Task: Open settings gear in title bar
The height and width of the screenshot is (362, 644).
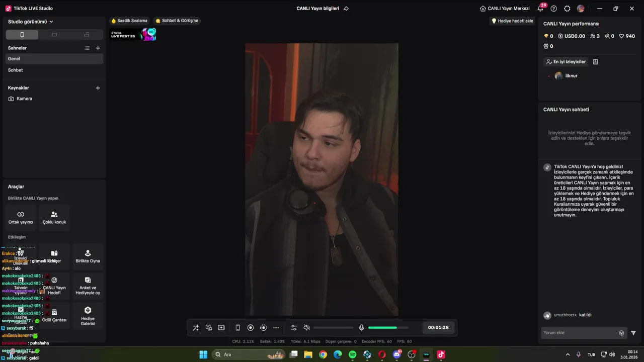Action: 568,9
